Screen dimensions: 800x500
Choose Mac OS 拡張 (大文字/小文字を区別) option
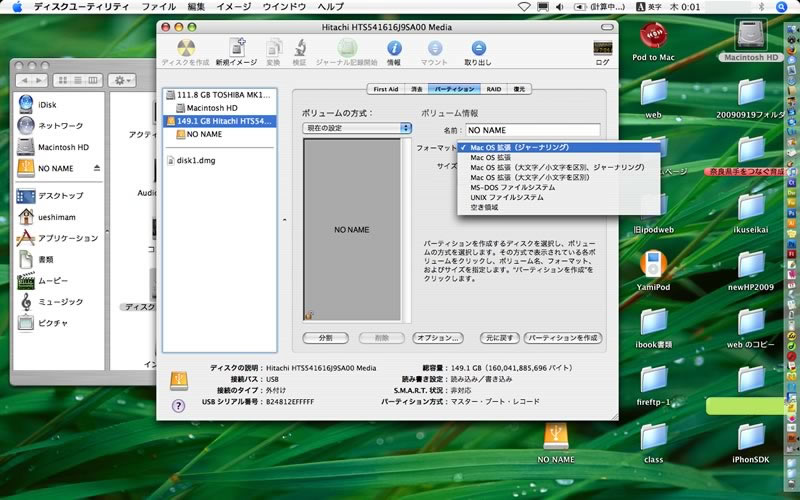[559, 178]
